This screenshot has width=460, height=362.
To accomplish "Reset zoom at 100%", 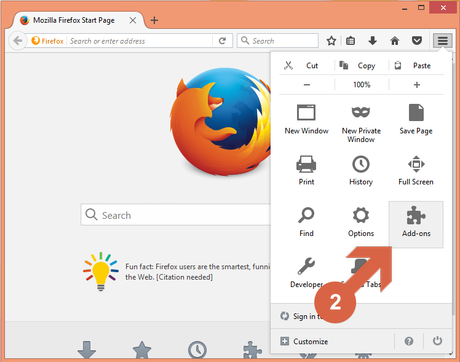I will pyautogui.click(x=362, y=85).
